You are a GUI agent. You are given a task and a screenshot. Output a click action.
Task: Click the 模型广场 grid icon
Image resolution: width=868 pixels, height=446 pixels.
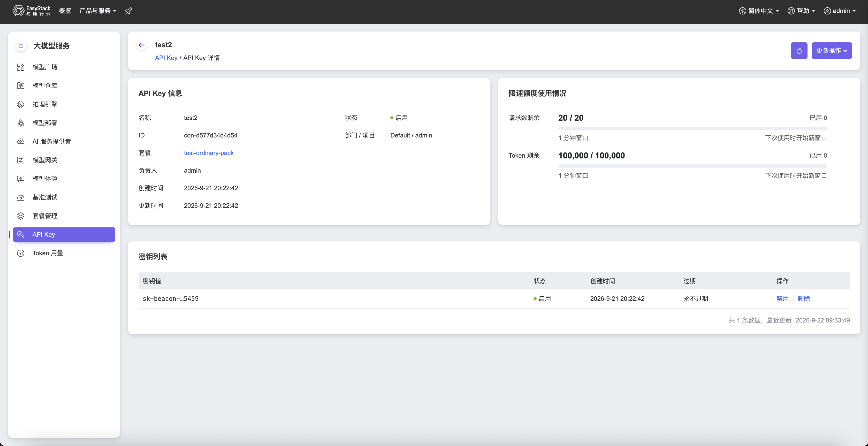click(21, 67)
